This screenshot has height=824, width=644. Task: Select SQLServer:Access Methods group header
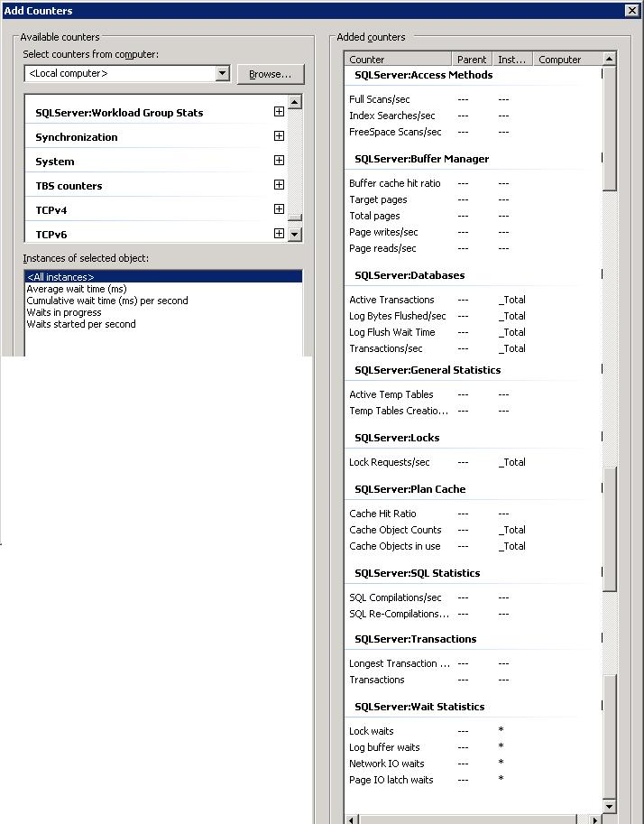423,75
